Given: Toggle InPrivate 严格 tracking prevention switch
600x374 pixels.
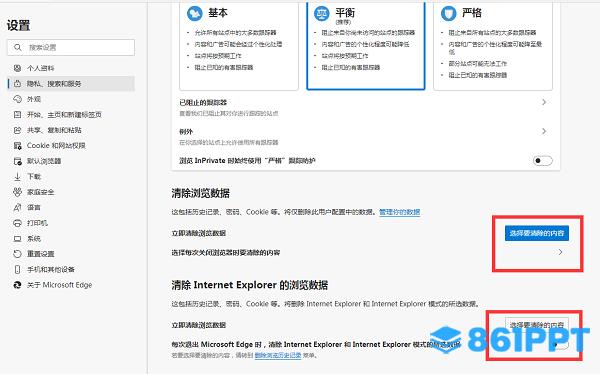Looking at the screenshot, I should (x=543, y=160).
